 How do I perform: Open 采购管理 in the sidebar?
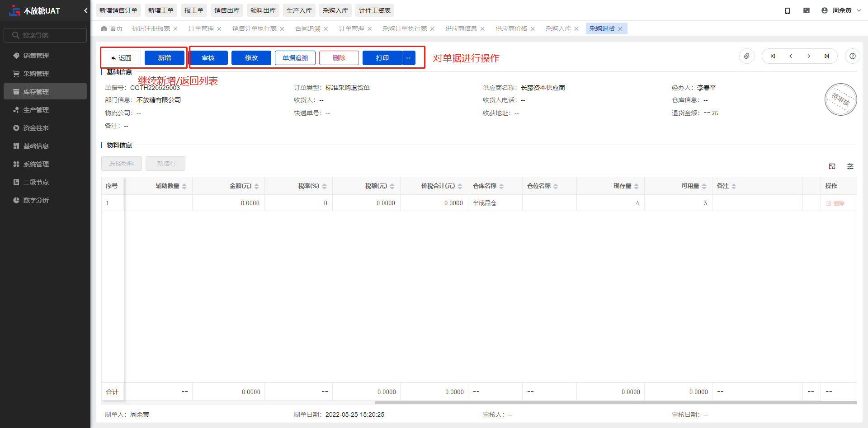(x=45, y=74)
